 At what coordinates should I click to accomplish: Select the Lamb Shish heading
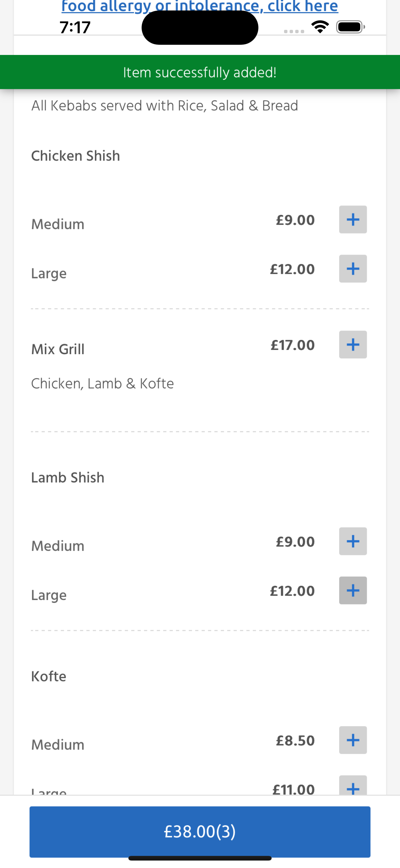(x=68, y=477)
